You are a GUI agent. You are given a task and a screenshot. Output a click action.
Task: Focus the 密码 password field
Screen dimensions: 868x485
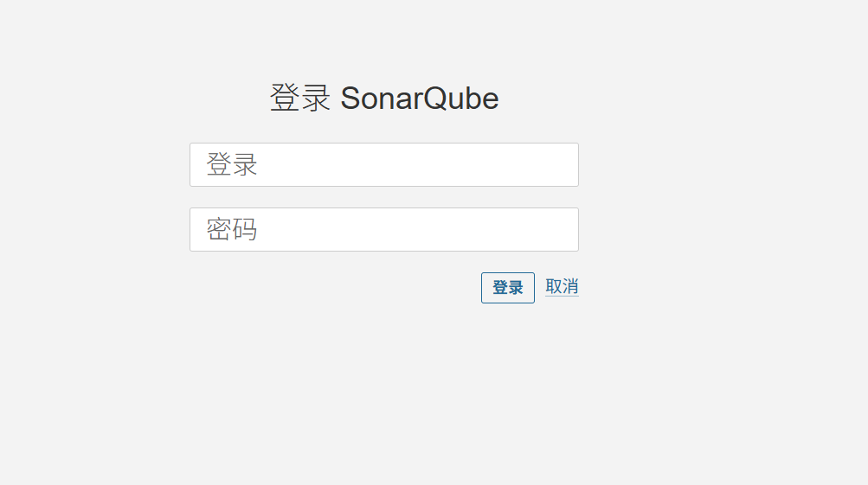[383, 229]
